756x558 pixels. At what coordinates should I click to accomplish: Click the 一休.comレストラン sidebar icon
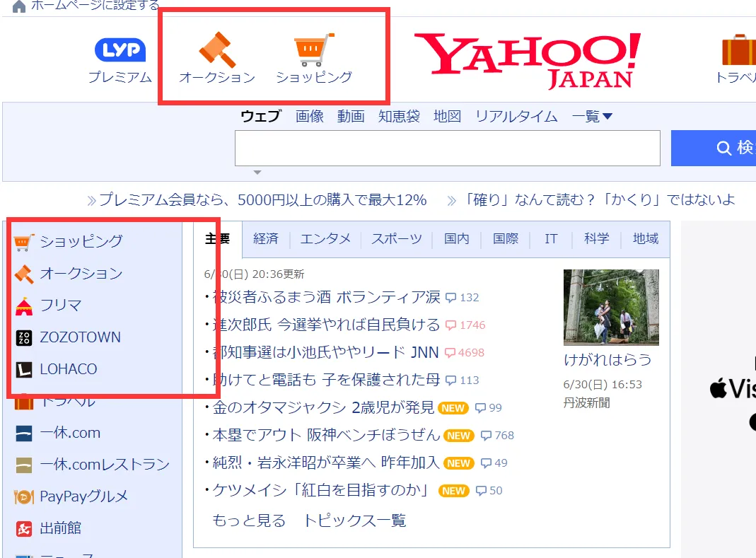pos(23,465)
